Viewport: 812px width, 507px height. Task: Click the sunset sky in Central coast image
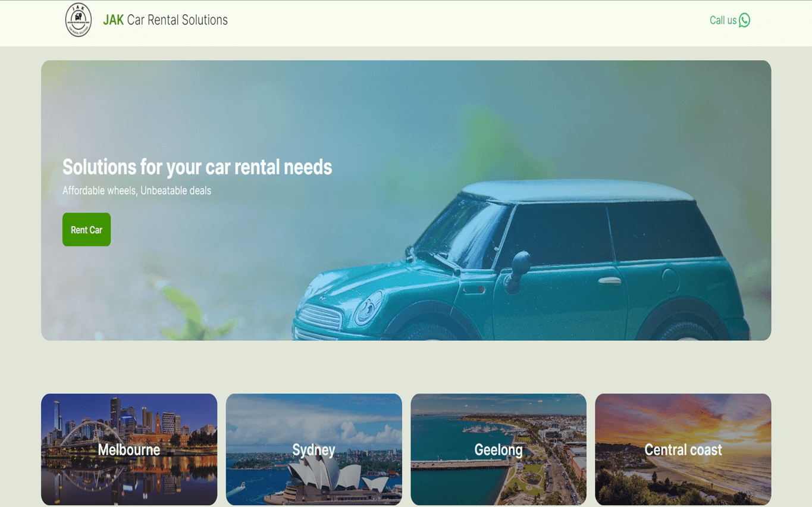tap(683, 417)
